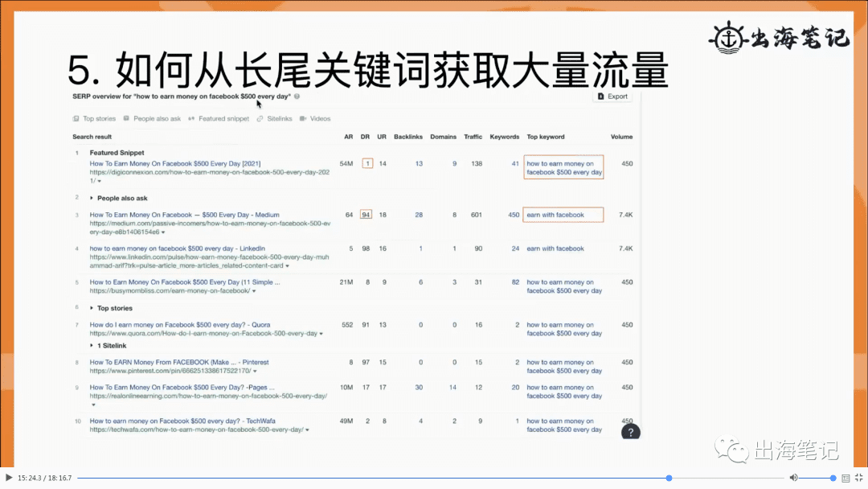The width and height of the screenshot is (868, 489).
Task: Open the realonlineearning.com URL link
Action: 208,396
